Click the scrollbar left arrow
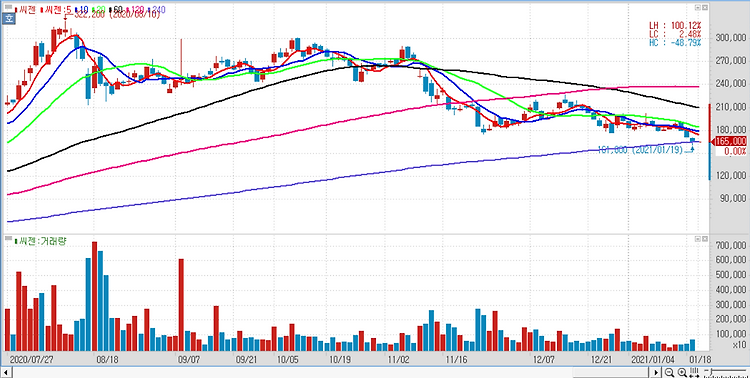Viewport: 750px width, 378px height. click(x=6, y=372)
